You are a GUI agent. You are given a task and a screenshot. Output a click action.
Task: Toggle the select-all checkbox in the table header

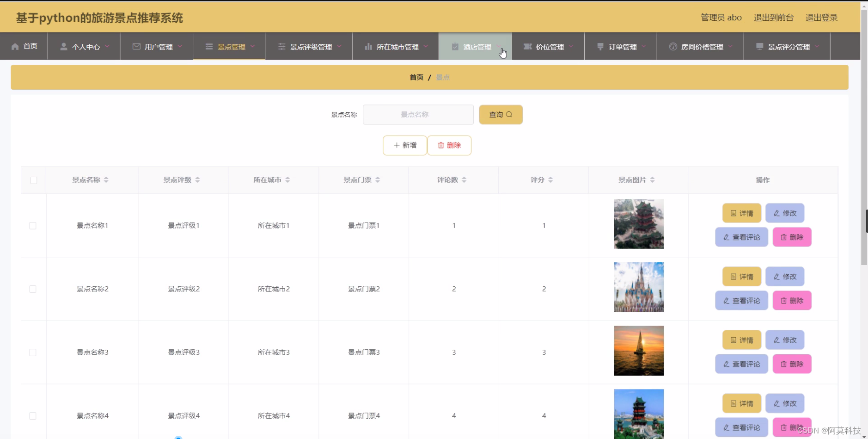point(33,180)
